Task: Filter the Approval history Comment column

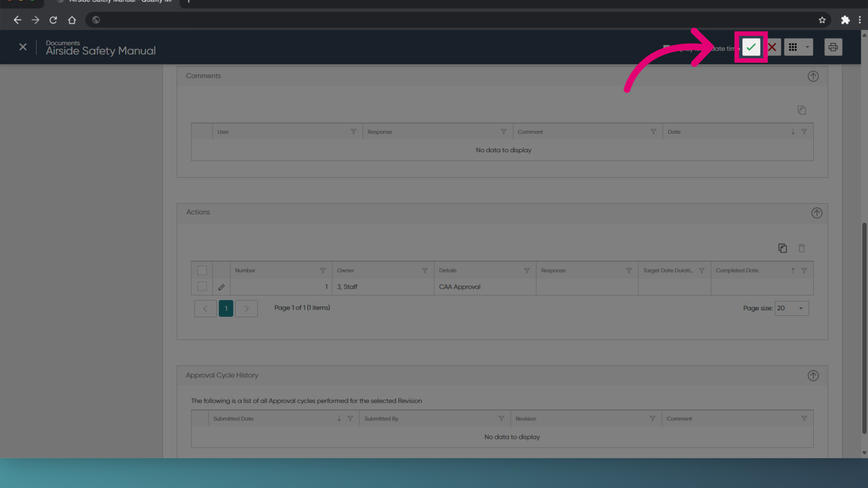Action: (804, 418)
